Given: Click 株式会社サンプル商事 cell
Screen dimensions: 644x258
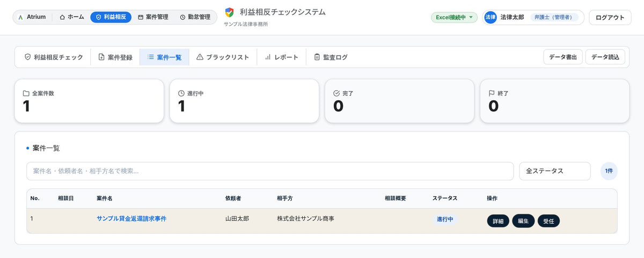Looking at the screenshot, I should pyautogui.click(x=305, y=219).
